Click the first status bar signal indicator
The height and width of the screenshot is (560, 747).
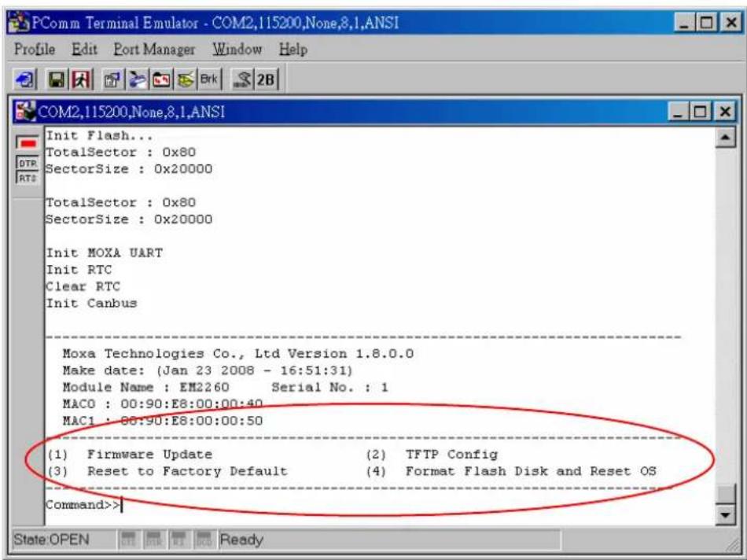pos(128,539)
